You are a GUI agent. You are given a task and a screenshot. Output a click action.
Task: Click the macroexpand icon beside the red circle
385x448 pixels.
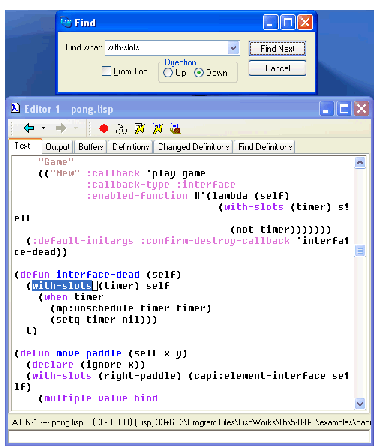tap(121, 129)
